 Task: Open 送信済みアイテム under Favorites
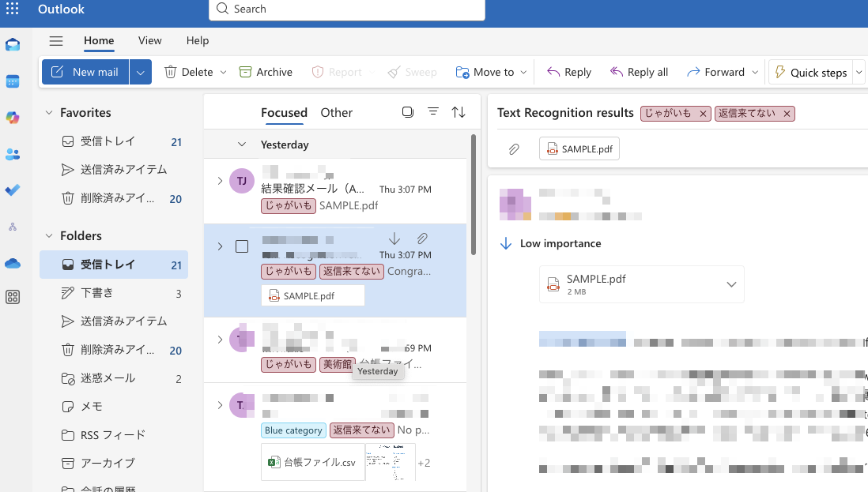pyautogui.click(x=114, y=170)
